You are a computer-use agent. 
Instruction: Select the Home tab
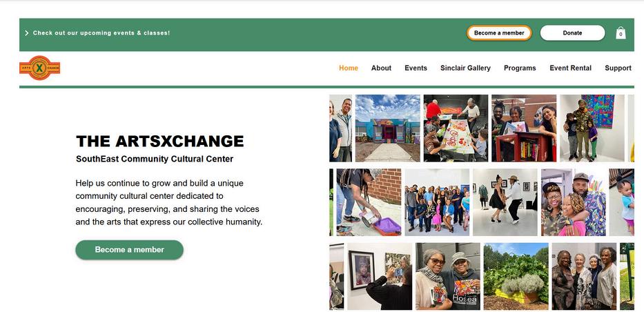click(349, 68)
